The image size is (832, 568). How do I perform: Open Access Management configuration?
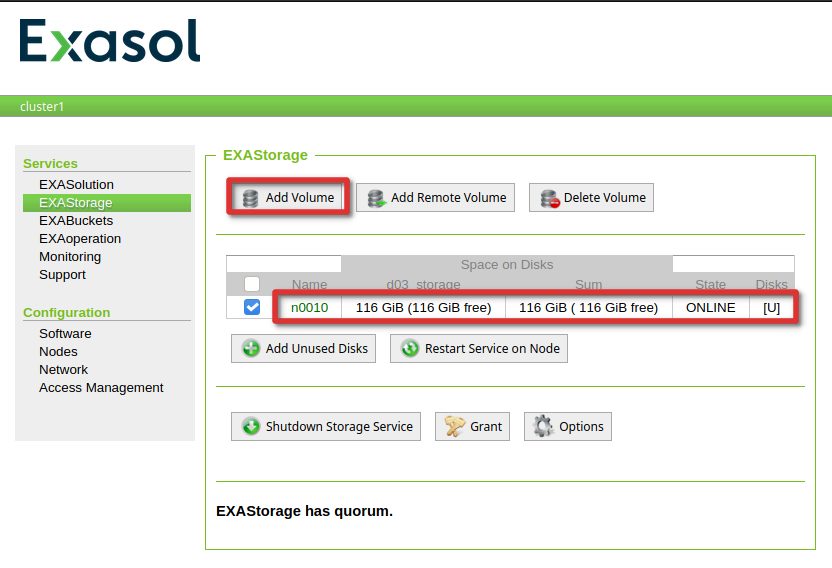click(101, 388)
